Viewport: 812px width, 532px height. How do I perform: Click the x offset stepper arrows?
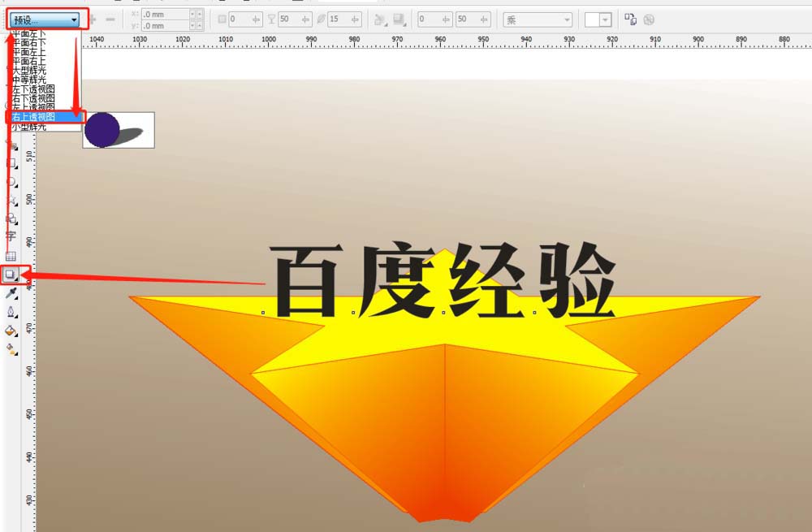(196, 15)
